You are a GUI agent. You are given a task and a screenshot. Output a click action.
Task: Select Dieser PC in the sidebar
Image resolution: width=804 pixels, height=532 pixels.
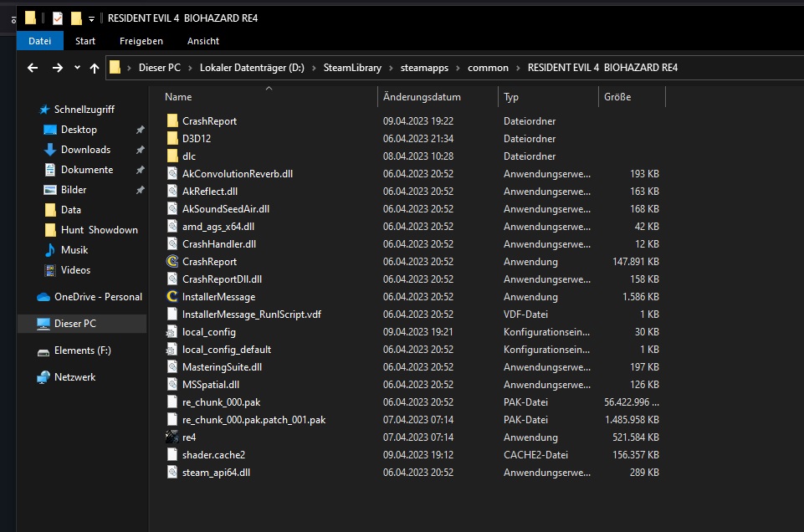tap(74, 323)
